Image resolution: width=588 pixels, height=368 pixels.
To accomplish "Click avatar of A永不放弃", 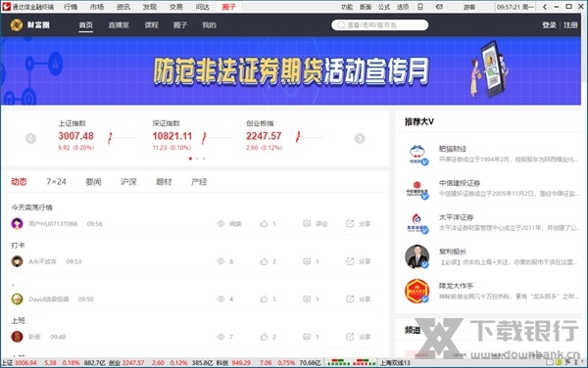I will coord(17,261).
